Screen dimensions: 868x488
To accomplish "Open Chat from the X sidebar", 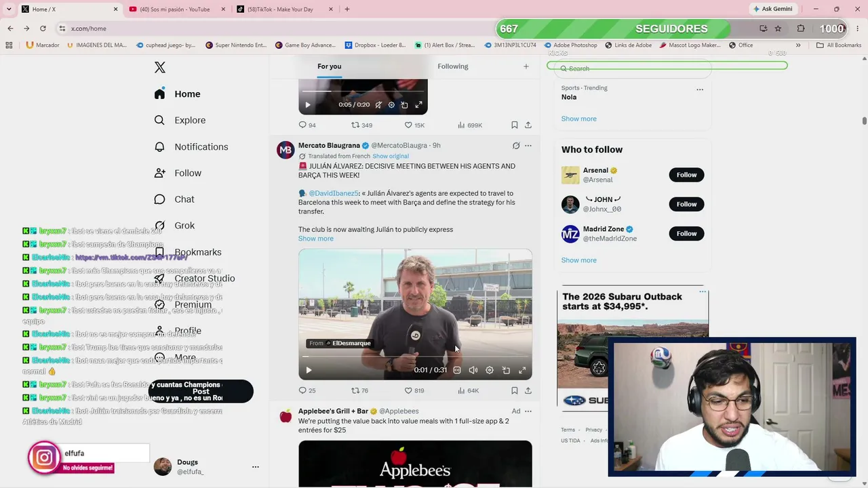I will pyautogui.click(x=174, y=199).
